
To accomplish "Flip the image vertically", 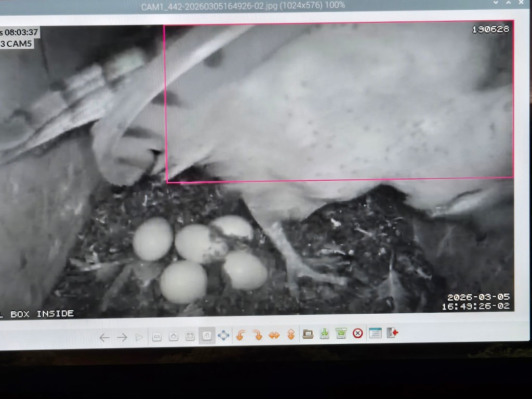I will pos(291,335).
